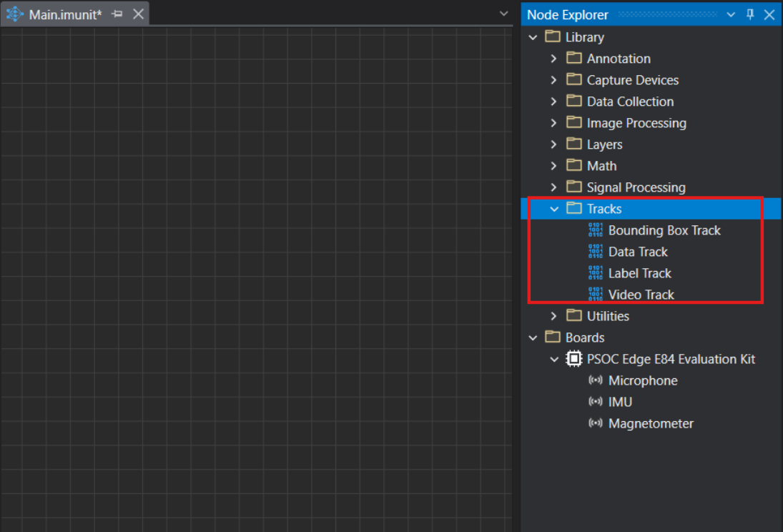
Task: Close the Main.imunit tab
Action: point(138,14)
